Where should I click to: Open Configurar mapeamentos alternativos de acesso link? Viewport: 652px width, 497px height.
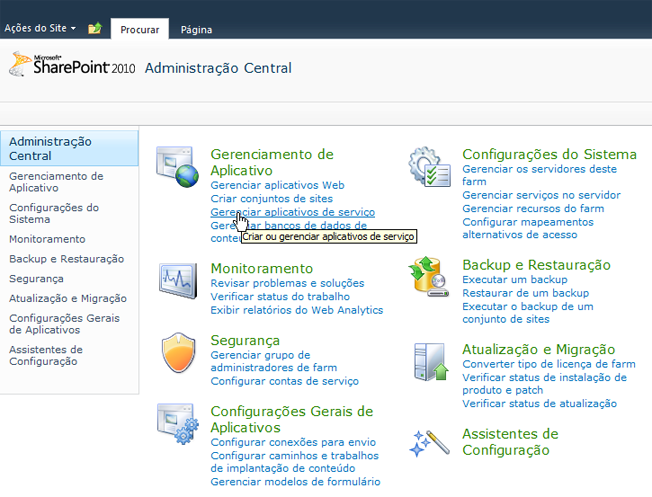click(528, 228)
